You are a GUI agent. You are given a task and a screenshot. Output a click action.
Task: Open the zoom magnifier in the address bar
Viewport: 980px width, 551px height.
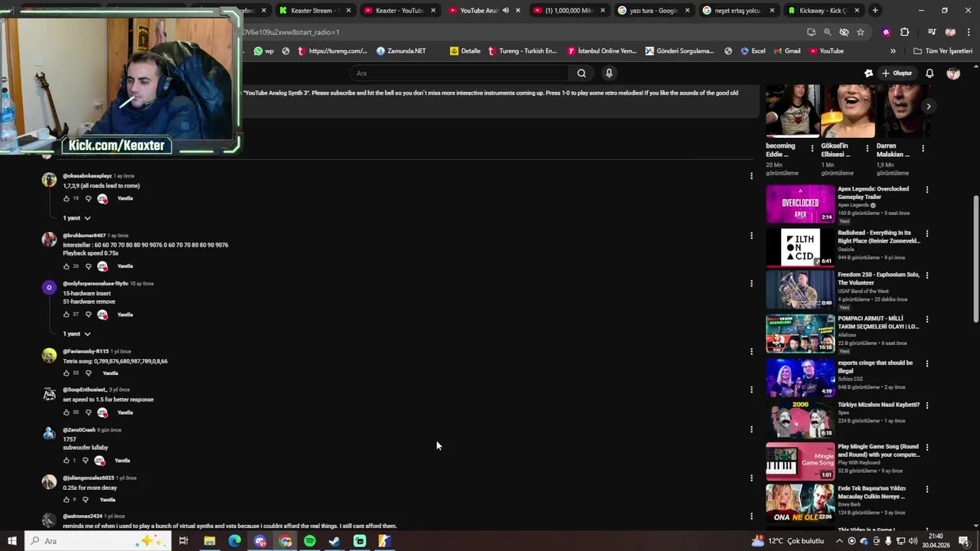(x=828, y=32)
